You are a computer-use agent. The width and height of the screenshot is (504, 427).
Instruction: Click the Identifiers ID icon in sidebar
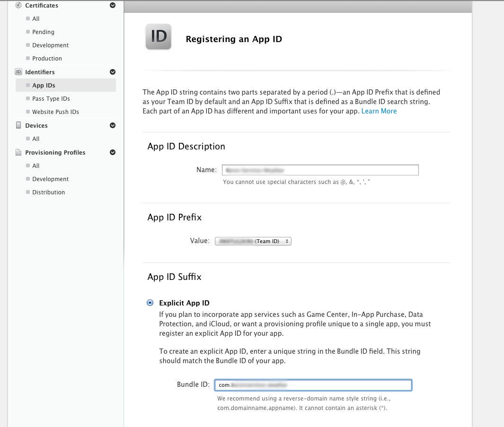click(x=18, y=72)
